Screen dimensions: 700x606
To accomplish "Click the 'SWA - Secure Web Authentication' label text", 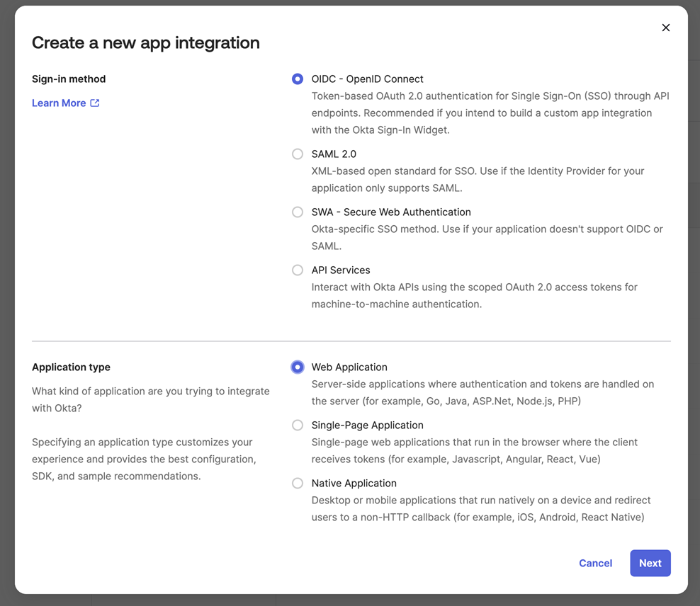I will click(x=391, y=212).
